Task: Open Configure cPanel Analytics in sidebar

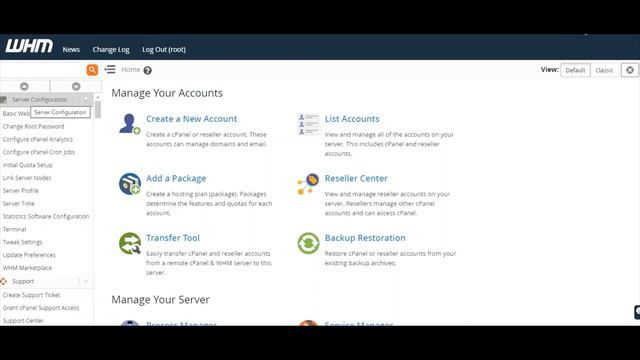Action: tap(38, 139)
